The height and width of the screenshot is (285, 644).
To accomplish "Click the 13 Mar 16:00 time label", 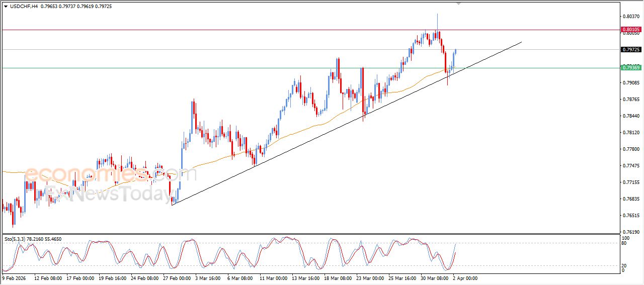I will (306, 278).
